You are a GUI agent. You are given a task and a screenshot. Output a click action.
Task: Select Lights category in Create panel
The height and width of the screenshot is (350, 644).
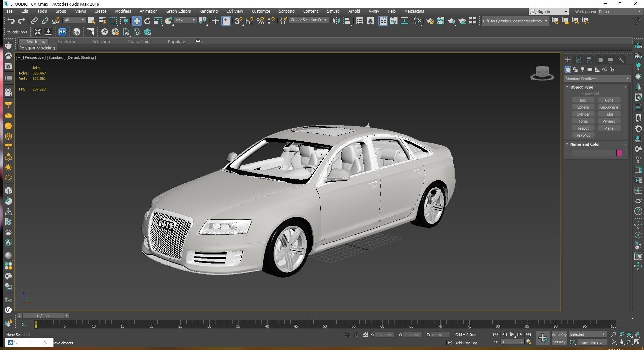[x=583, y=69]
